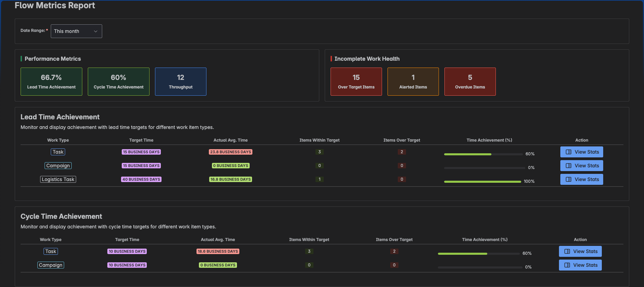
Task: Click Logistics Task work type tag
Action: coord(58,179)
